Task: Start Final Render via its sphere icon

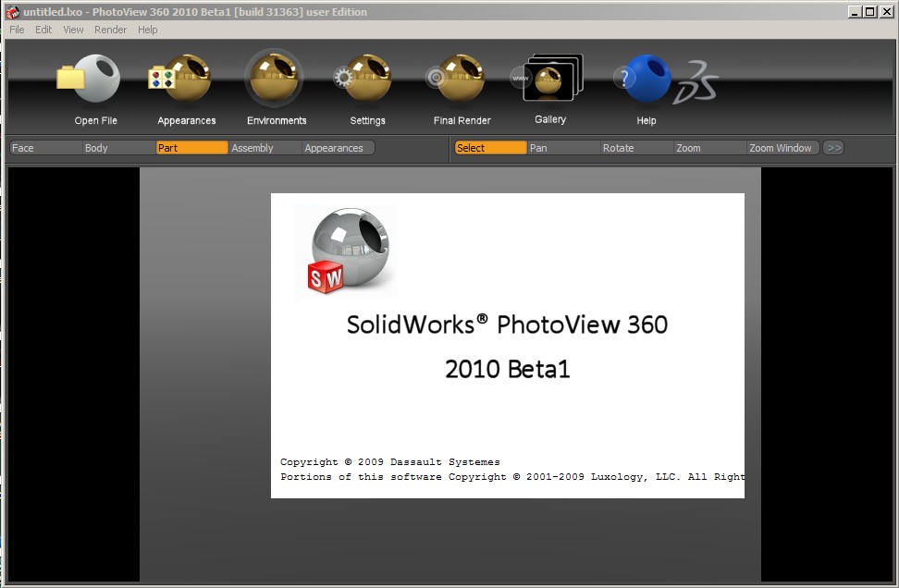Action: [455, 79]
